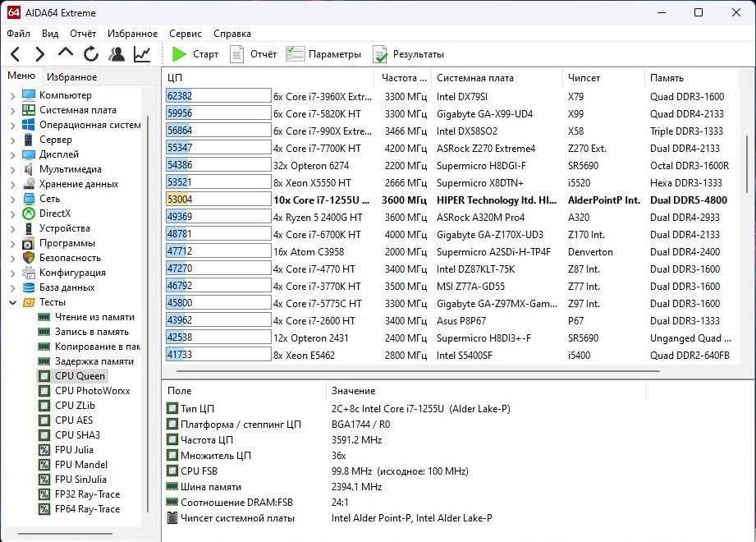Click the Результаты toolbar button
This screenshot has height=542, width=756.
409,54
